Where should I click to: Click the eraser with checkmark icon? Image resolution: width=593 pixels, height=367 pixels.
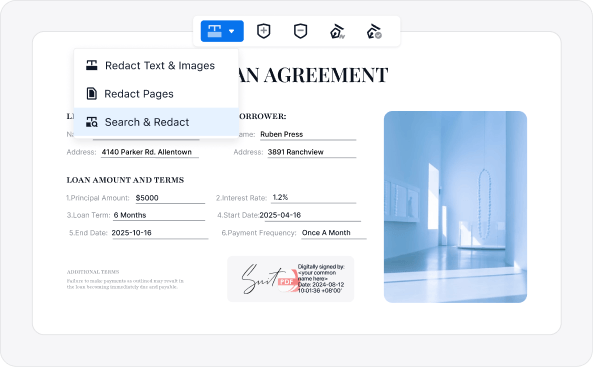point(374,31)
